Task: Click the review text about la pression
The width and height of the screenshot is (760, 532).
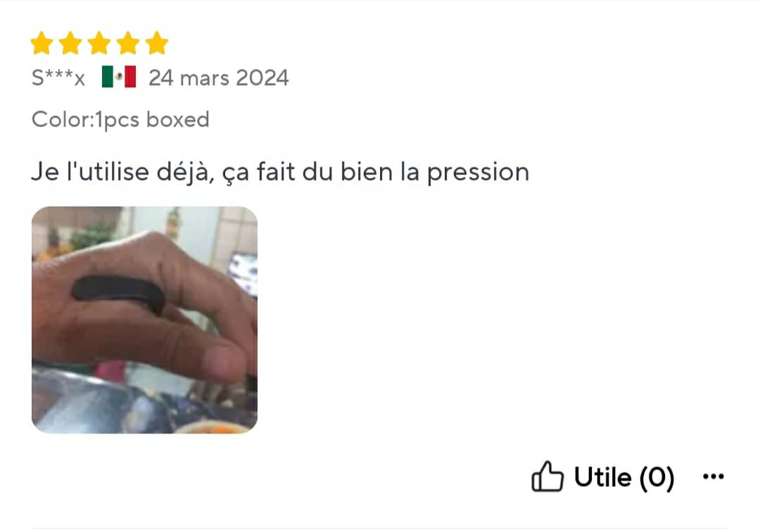Action: click(x=280, y=172)
